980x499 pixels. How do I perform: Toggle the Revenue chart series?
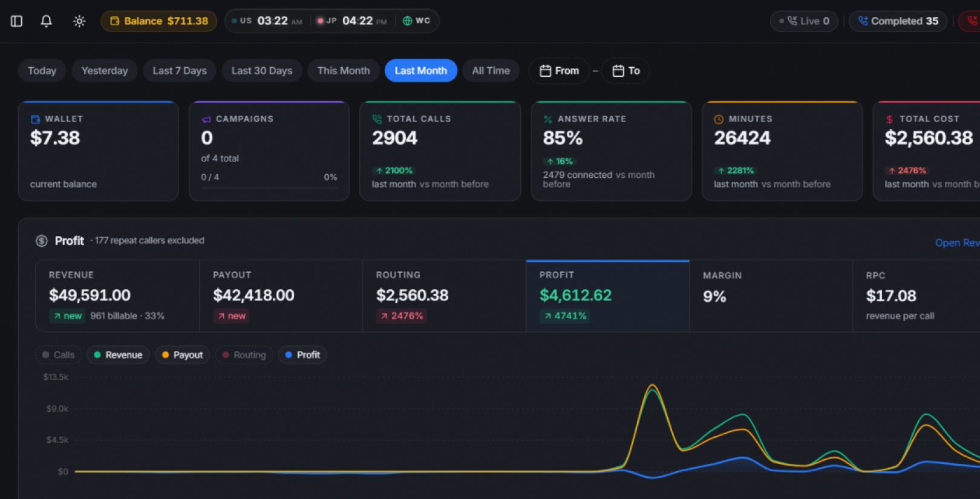[118, 355]
